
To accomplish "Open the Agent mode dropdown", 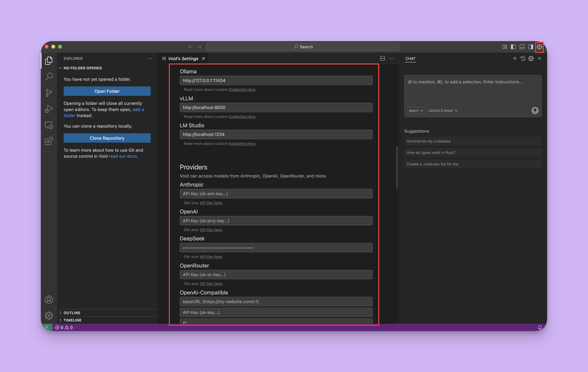I will 416,110.
